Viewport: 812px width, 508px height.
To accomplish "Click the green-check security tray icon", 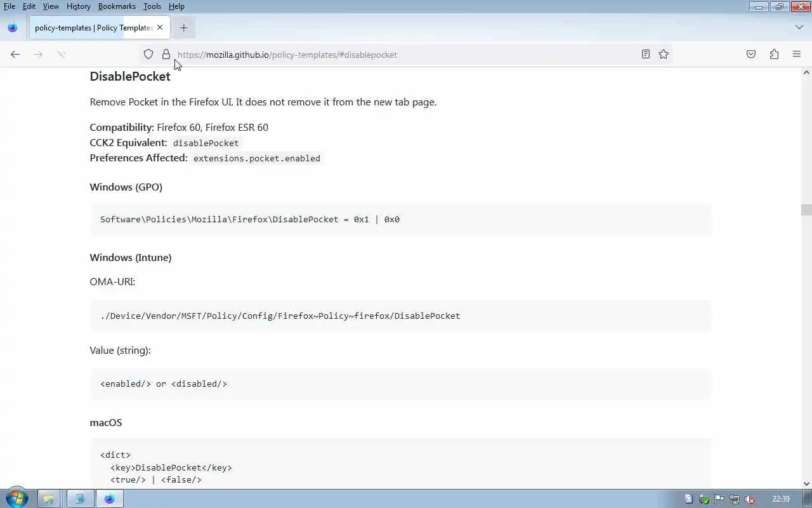I will coord(704,499).
